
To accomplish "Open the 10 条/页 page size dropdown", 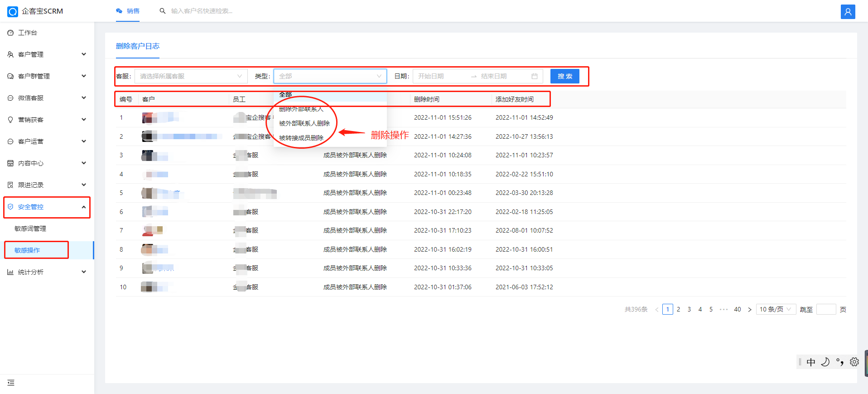I will click(775, 309).
